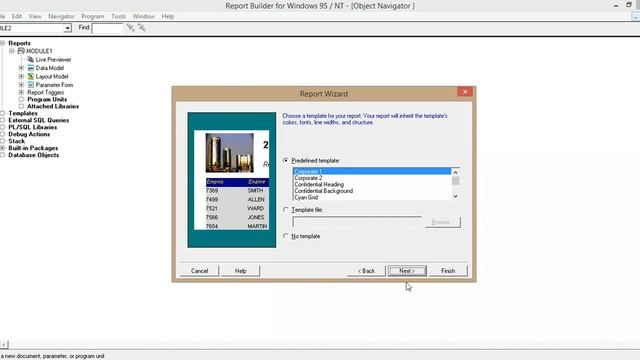Open the Navigator menu

[x=61, y=16]
